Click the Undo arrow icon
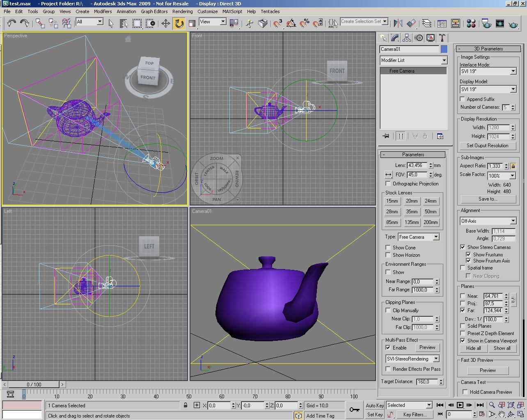This screenshot has height=420, width=527. (11, 23)
